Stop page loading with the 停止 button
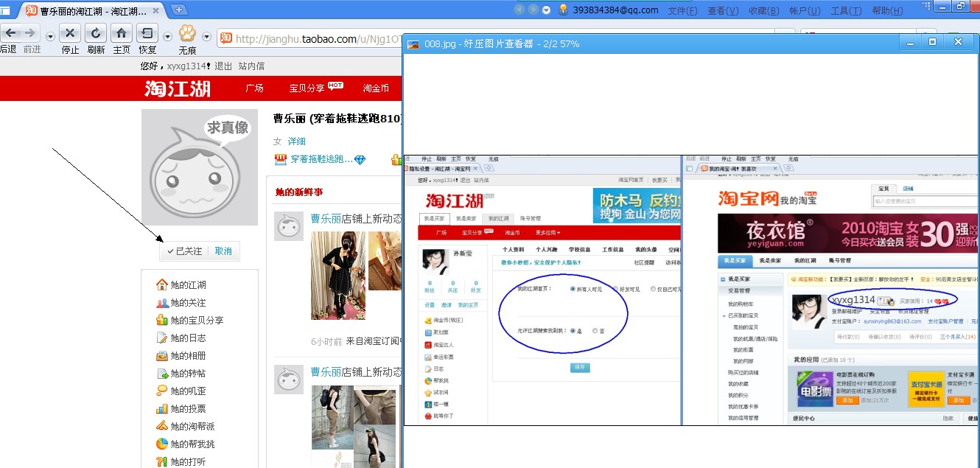980x468 pixels. (x=70, y=33)
